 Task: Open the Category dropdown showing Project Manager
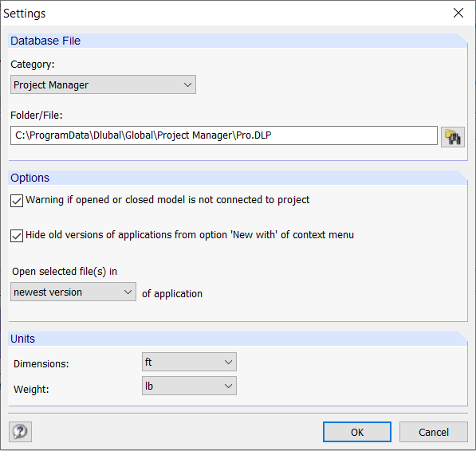[103, 84]
